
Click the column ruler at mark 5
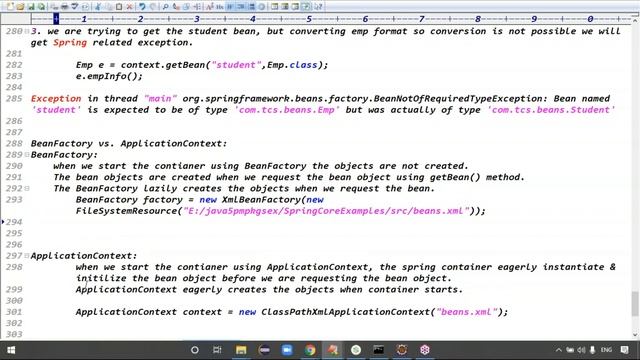click(309, 19)
